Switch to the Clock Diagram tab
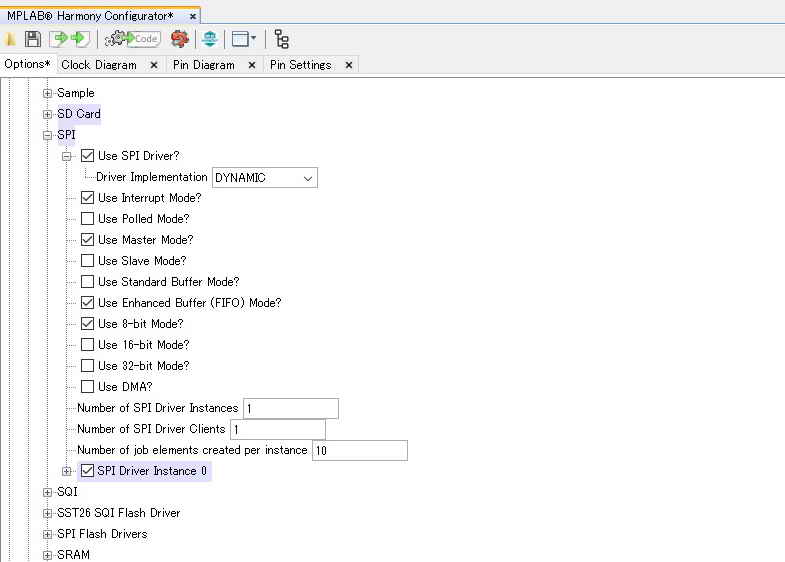Screen dimensions: 785x562 tap(99, 65)
